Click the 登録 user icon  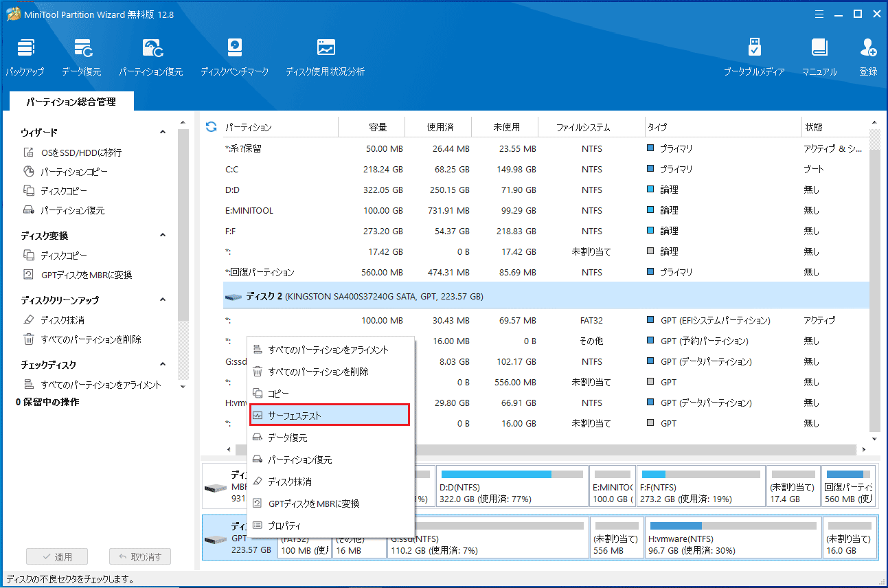868,57
